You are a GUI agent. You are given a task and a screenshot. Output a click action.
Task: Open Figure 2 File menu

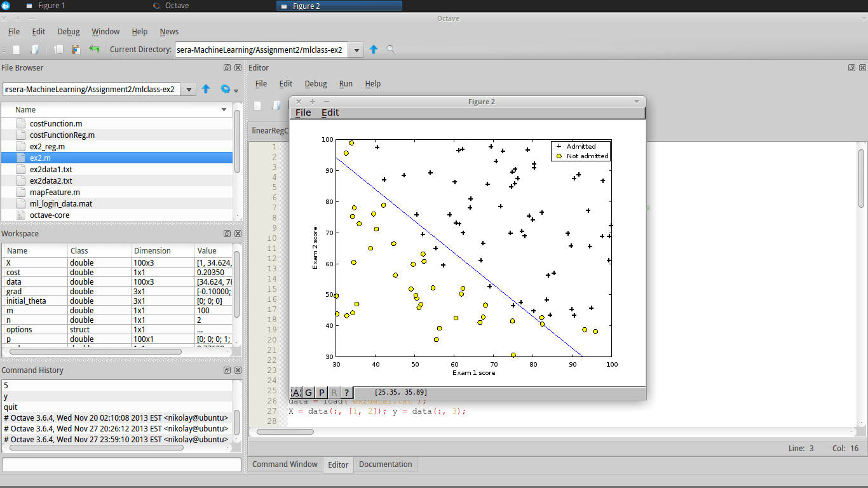[x=304, y=112]
